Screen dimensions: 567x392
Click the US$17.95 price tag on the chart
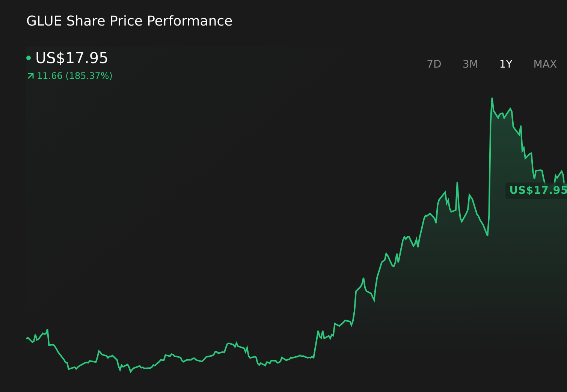pos(536,190)
